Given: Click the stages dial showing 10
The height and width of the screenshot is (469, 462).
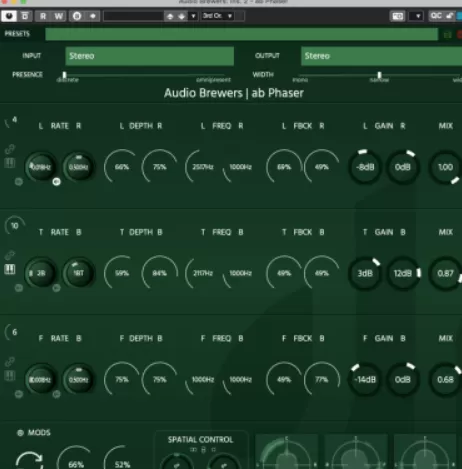Looking at the screenshot, I should (x=14, y=226).
